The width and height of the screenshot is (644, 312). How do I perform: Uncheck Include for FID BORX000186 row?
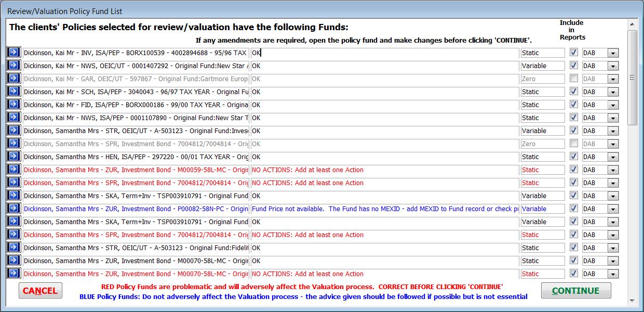coord(573,104)
